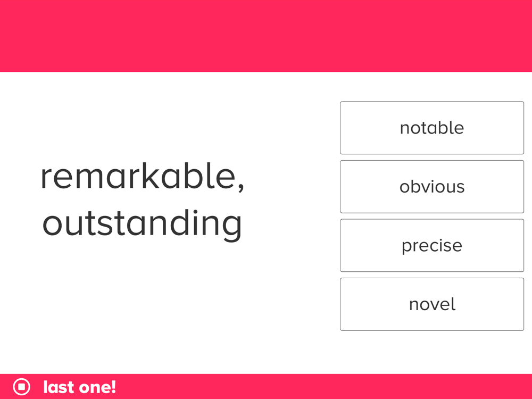Answer with the synonym for remarkable: notable
Viewport: 532px width, 399px height.
(432, 128)
